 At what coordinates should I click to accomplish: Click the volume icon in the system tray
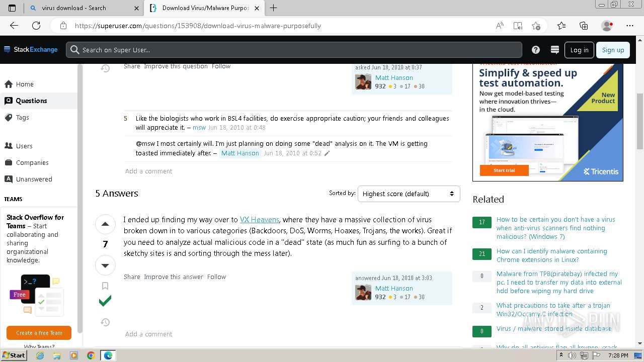tap(572, 355)
